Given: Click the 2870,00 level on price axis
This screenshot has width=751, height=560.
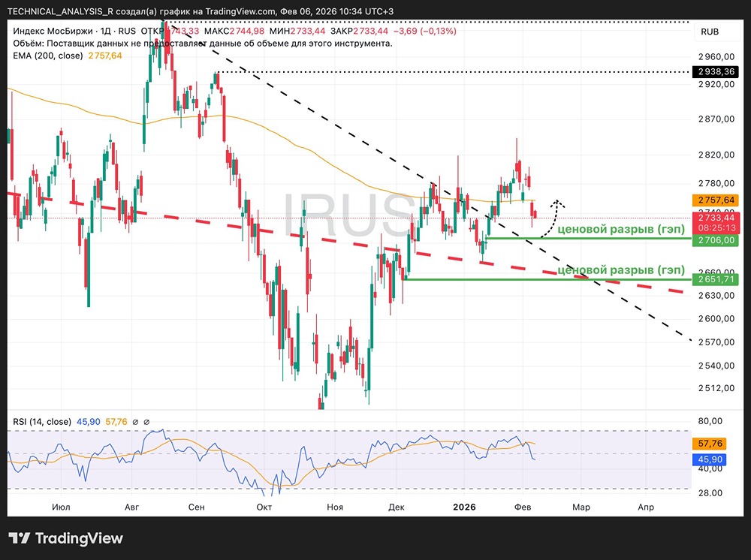Looking at the screenshot, I should point(716,119).
